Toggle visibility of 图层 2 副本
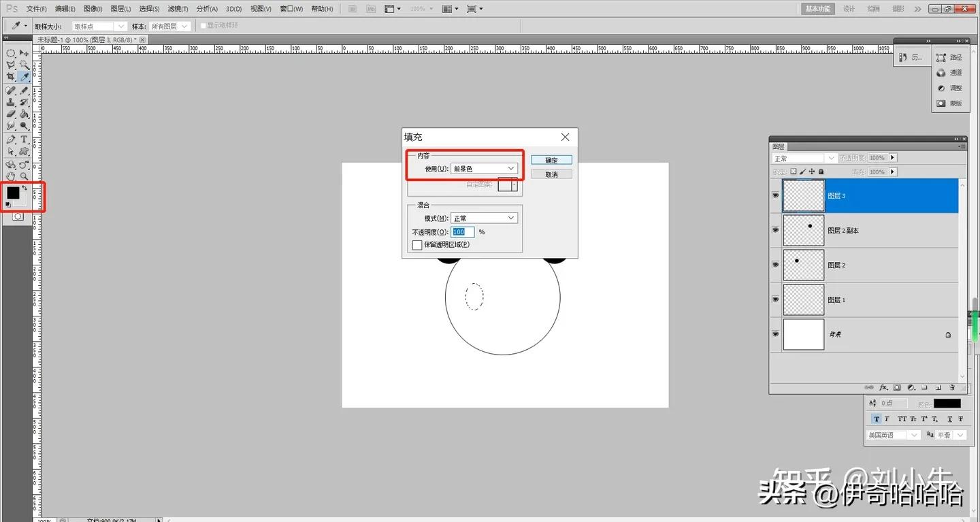 pos(774,230)
